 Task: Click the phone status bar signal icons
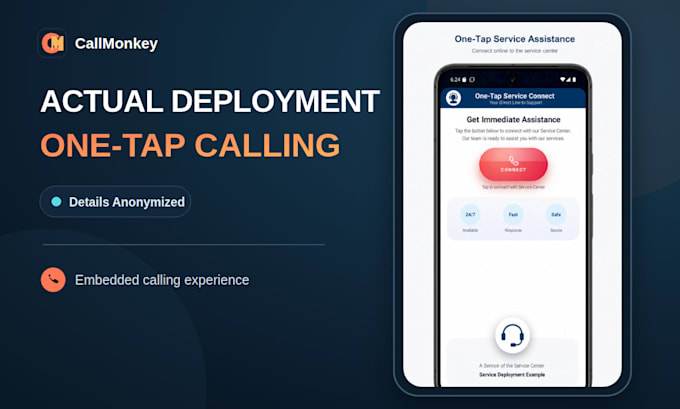(568, 79)
